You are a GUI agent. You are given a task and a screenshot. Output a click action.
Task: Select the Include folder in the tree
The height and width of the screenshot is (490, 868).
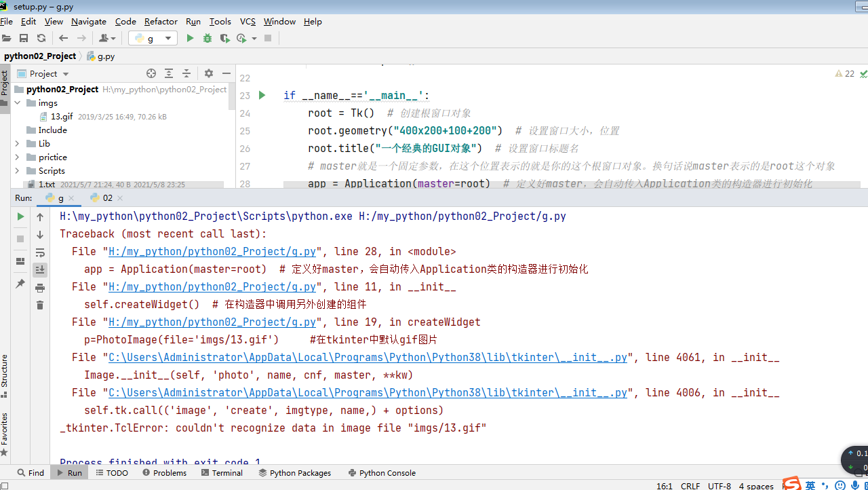point(52,130)
